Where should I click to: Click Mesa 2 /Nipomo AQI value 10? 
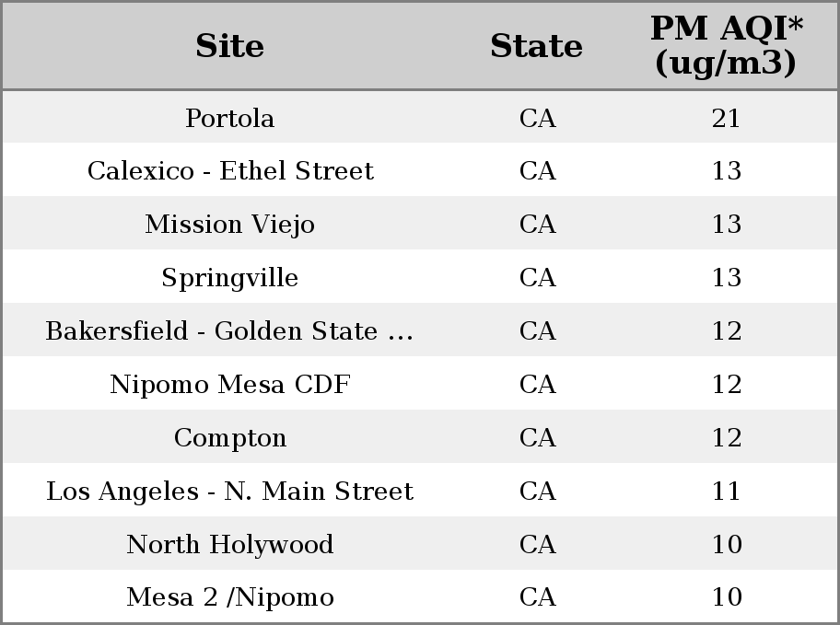(x=727, y=596)
